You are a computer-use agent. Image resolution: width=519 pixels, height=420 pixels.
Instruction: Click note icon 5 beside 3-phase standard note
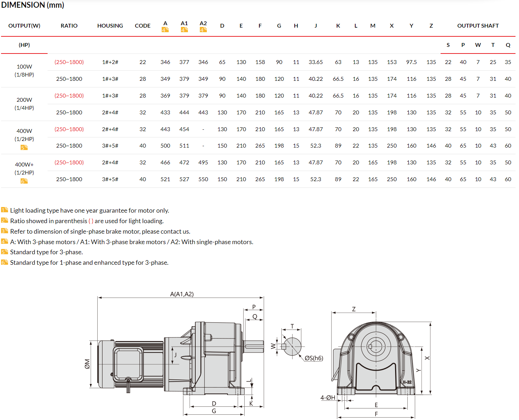(5, 251)
